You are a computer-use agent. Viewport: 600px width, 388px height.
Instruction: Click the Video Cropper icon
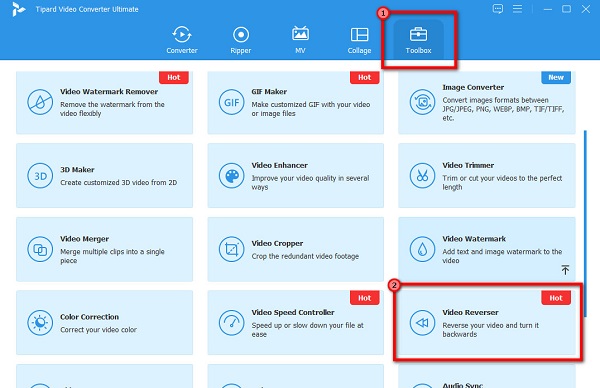pyautogui.click(x=232, y=249)
